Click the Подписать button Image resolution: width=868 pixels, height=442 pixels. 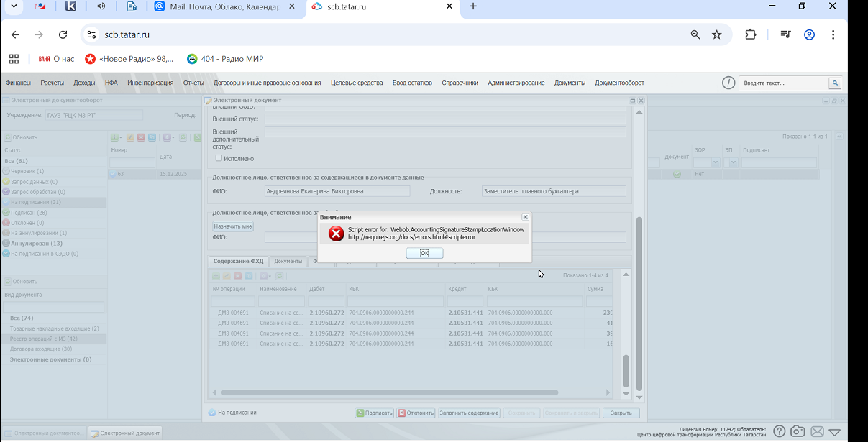(375, 413)
